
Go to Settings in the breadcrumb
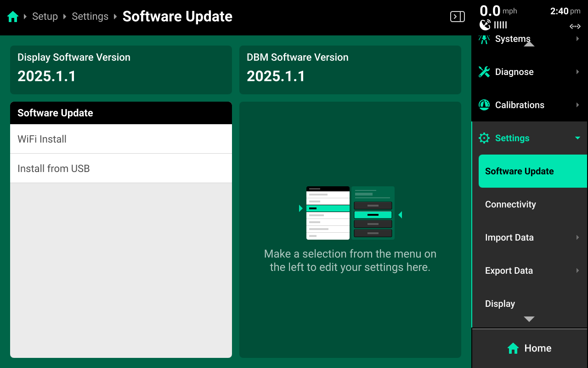90,17
